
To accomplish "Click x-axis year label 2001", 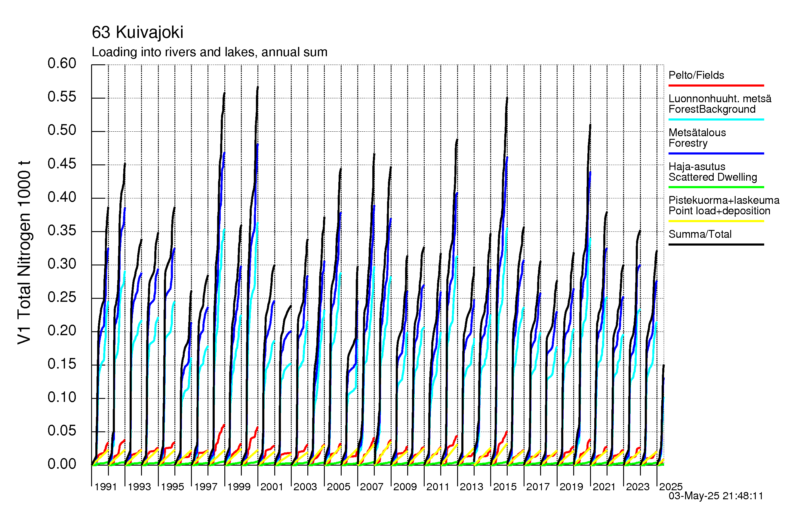I will tap(272, 487).
